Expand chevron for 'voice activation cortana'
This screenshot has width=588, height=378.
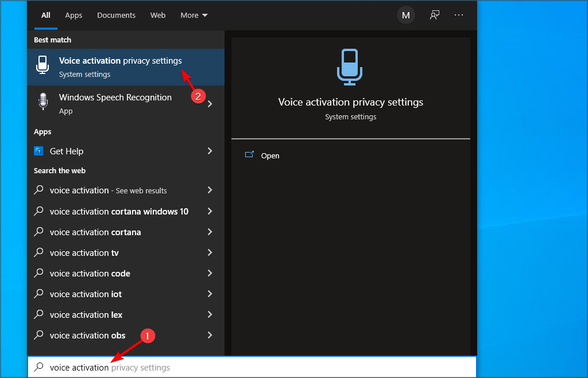tap(210, 232)
